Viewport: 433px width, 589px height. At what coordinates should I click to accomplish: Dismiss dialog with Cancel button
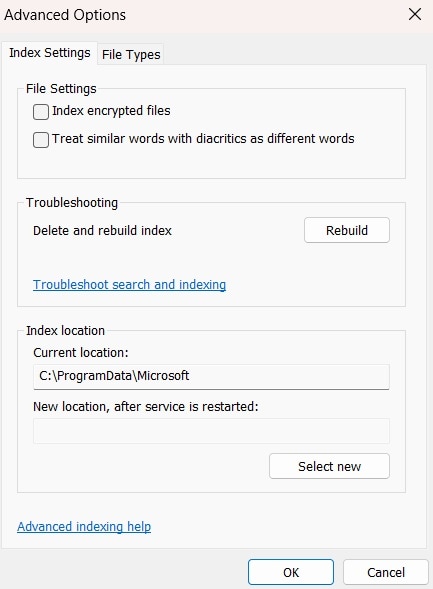(x=386, y=572)
